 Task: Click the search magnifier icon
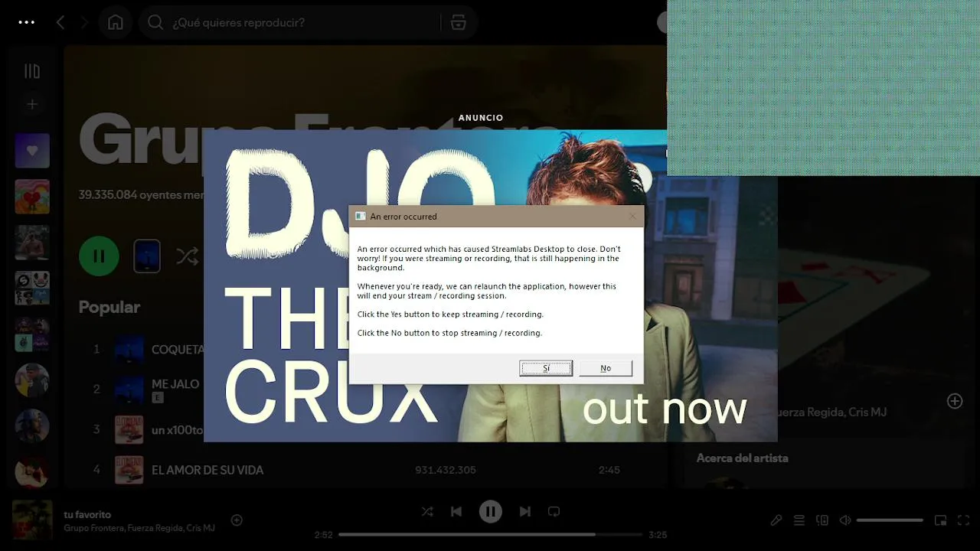[x=155, y=22]
